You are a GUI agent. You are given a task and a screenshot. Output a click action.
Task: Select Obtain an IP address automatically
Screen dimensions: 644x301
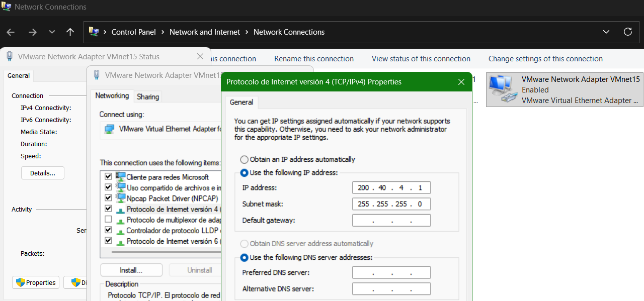[244, 159]
